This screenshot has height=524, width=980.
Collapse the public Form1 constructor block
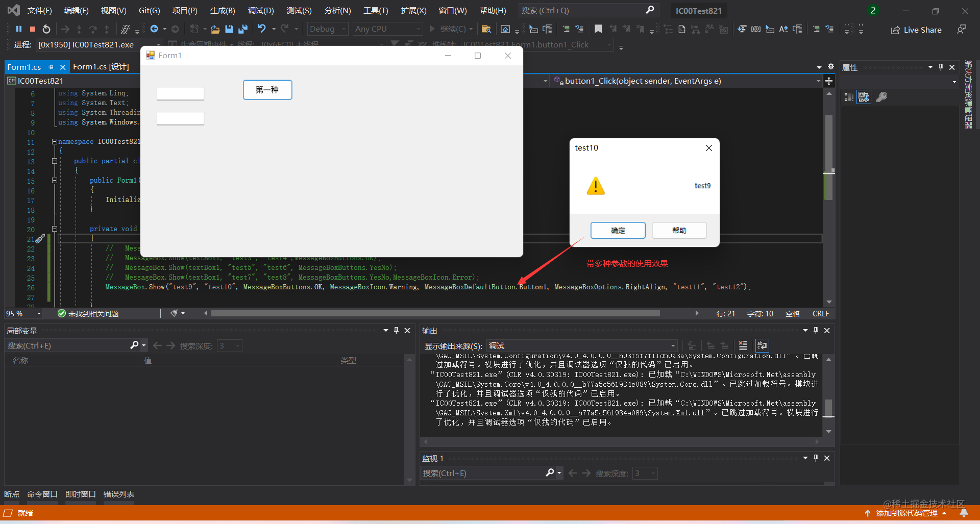click(x=55, y=181)
